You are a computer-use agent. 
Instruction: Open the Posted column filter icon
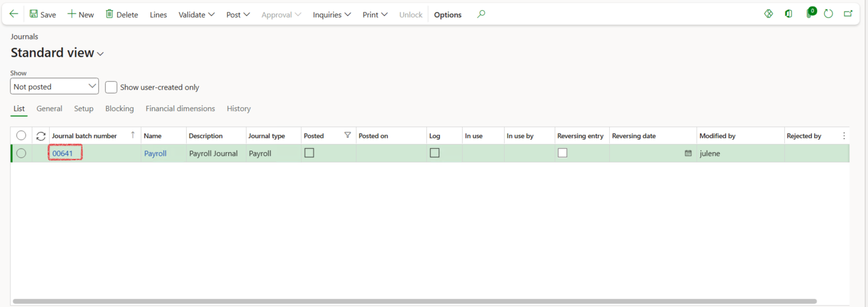347,135
